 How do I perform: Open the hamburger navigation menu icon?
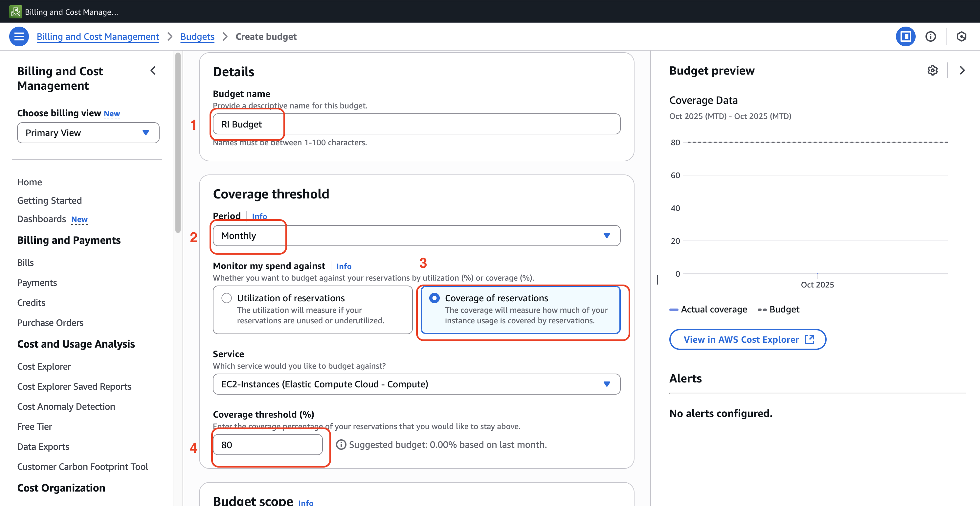click(19, 36)
